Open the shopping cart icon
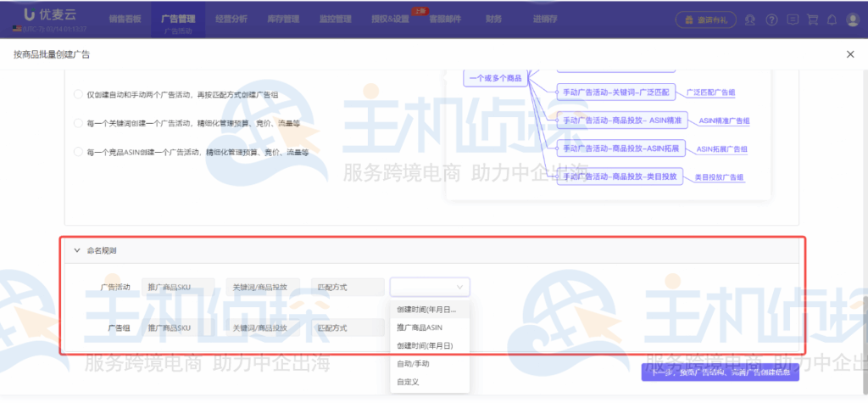Image resolution: width=868 pixels, height=403 pixels. 812,20
